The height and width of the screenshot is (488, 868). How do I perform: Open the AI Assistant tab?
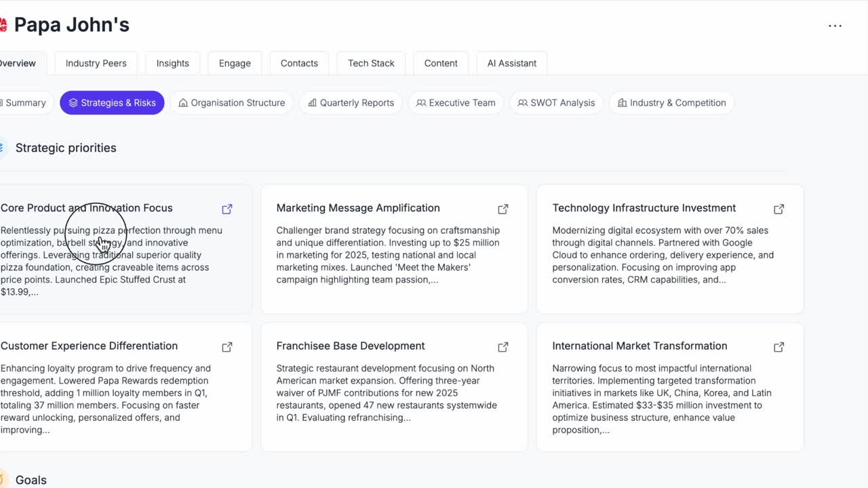coord(512,63)
